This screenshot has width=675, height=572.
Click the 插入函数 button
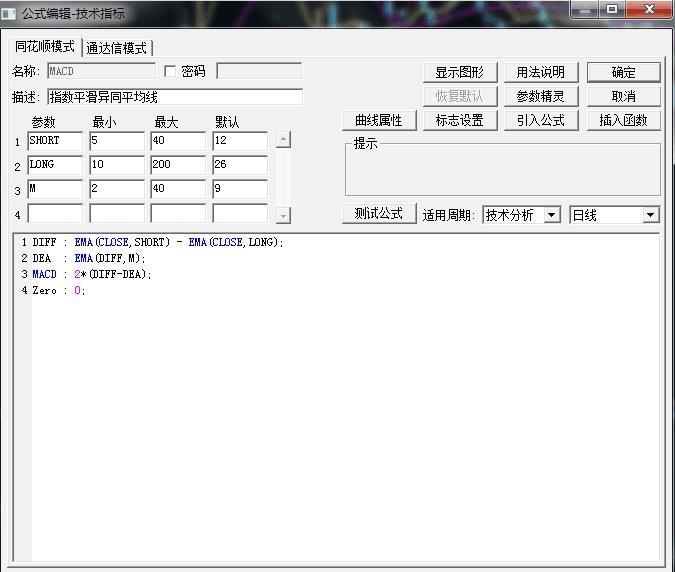pos(623,120)
